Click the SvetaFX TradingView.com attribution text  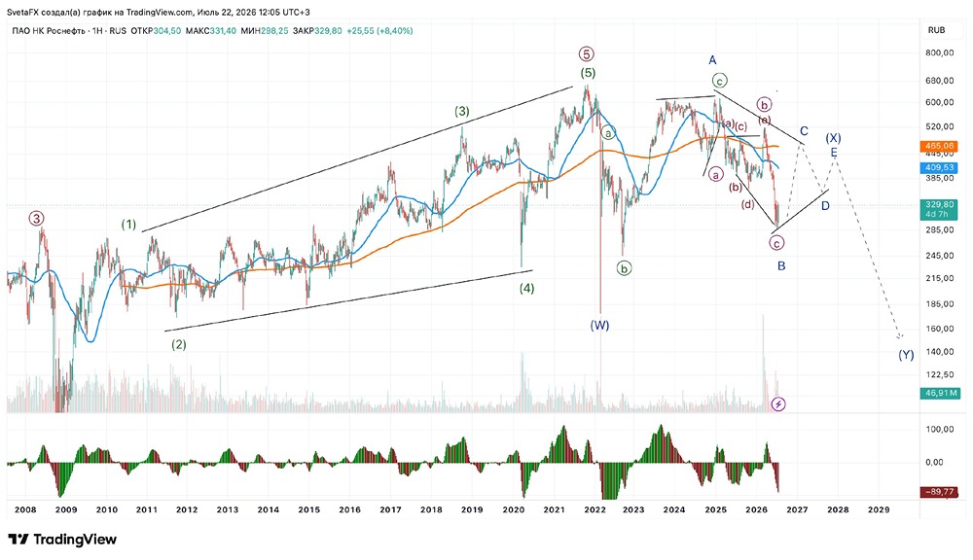[159, 12]
